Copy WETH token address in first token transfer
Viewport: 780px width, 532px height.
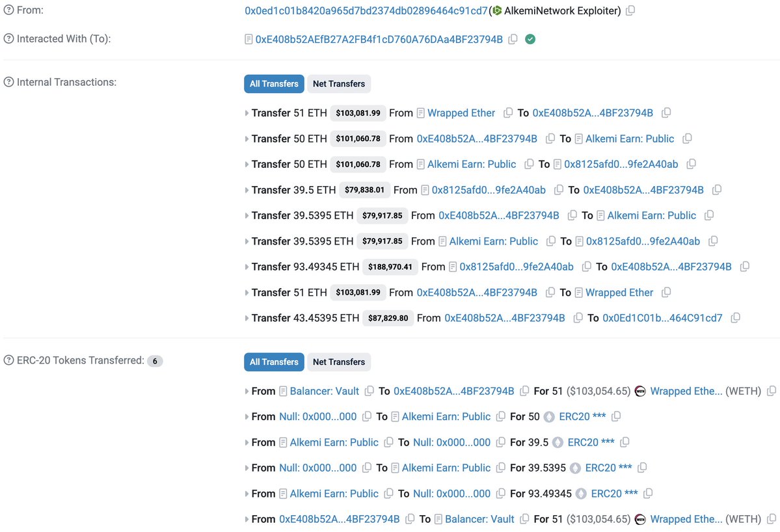tap(771, 392)
